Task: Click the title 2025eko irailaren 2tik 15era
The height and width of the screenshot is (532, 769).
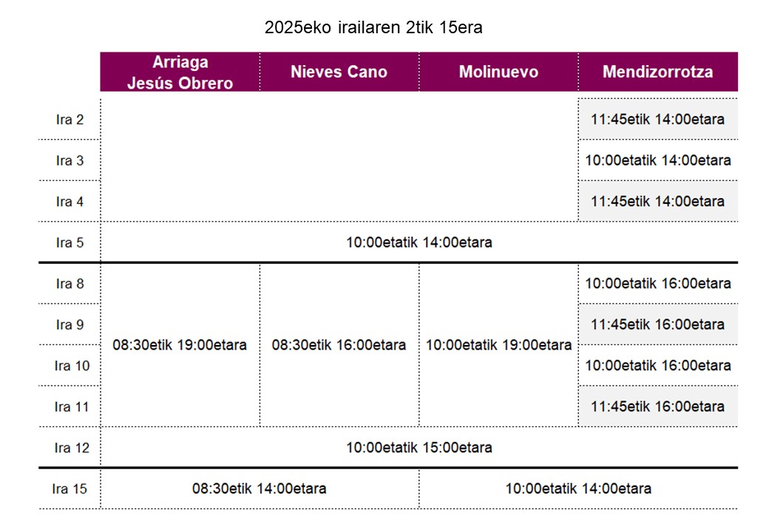Action: pos(373,29)
